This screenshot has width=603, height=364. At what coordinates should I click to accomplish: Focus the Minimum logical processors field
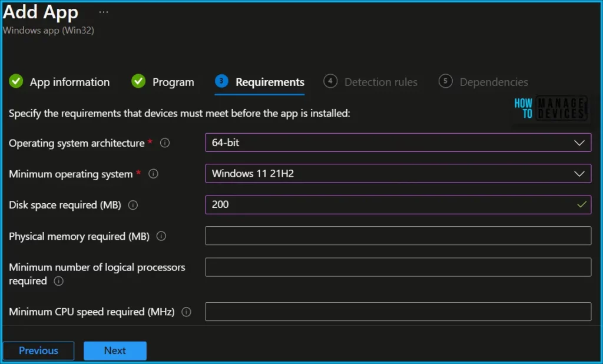(x=398, y=267)
